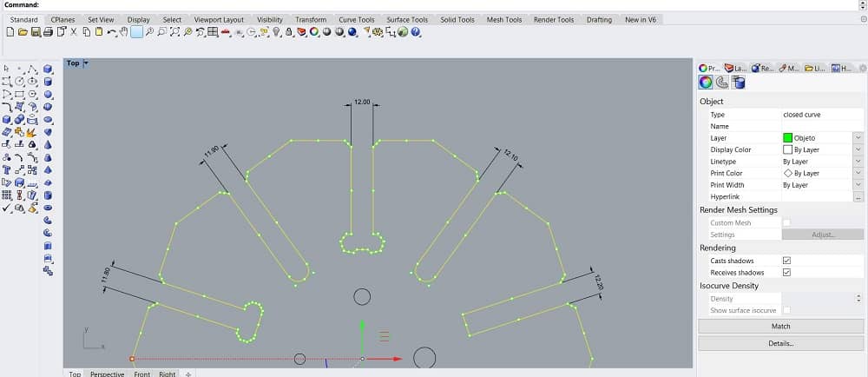
Task: Click the Cone solid icon in sidebar
Action: point(48,144)
